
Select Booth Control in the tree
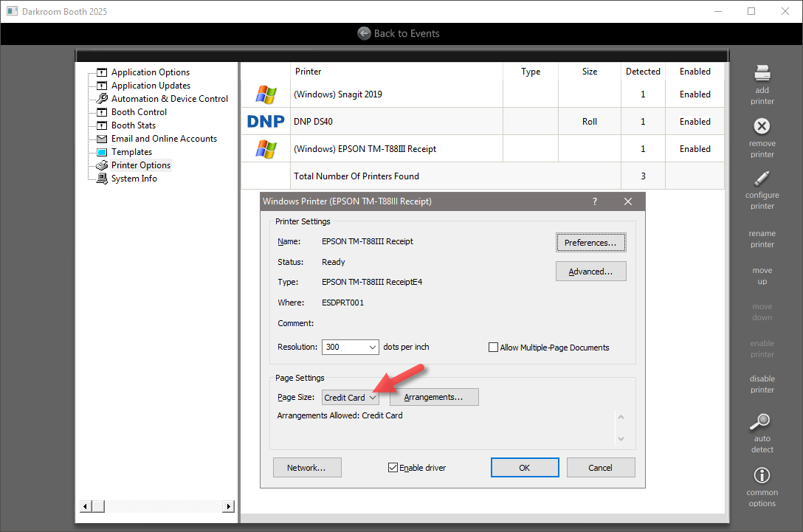139,112
